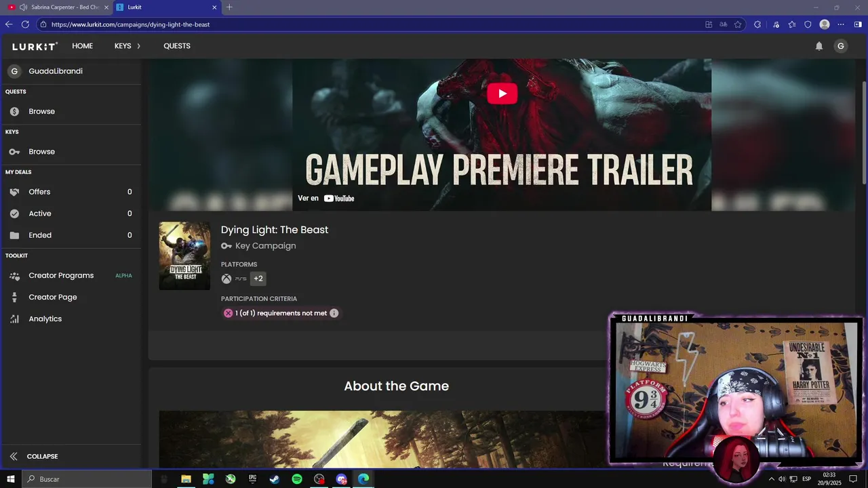Screen dimensions: 868x488
Task: Play the Gameplay Premiere Trailer YouTube video
Action: 502,94
